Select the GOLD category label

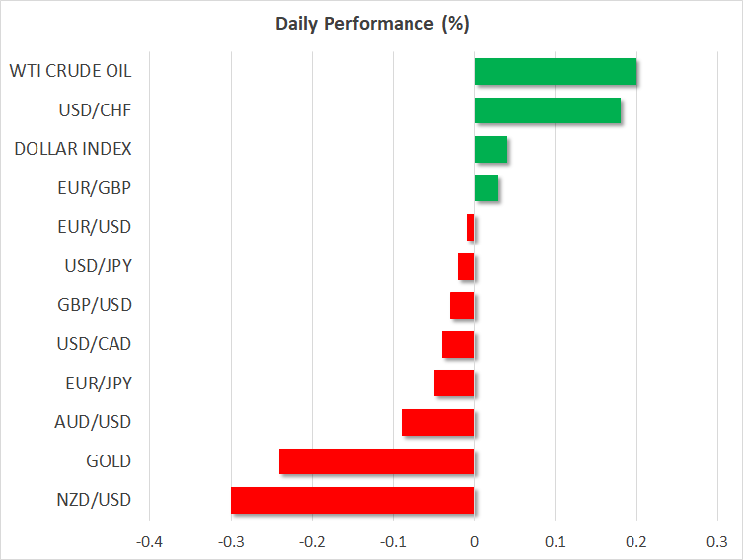pyautogui.click(x=109, y=461)
